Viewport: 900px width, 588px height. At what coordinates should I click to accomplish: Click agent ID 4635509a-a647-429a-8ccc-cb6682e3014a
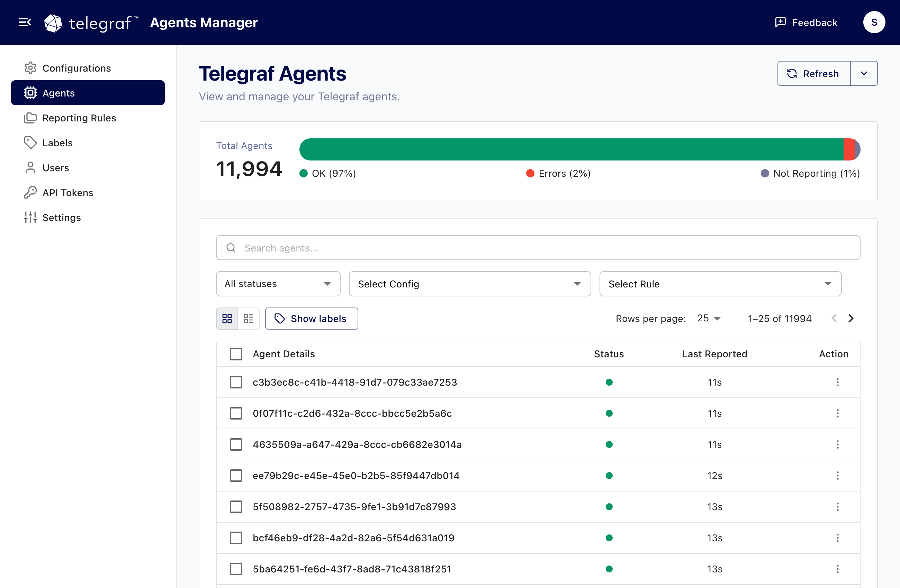(x=357, y=444)
